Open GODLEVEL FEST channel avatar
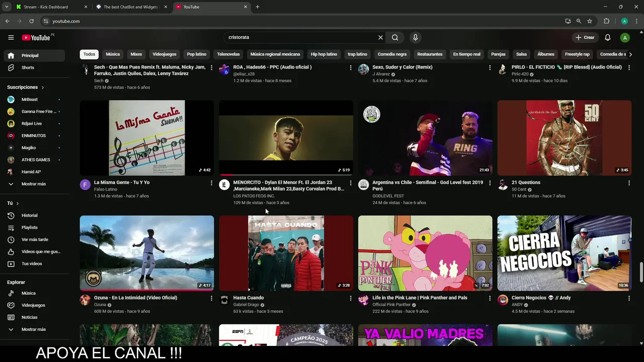644x362 pixels. click(363, 185)
